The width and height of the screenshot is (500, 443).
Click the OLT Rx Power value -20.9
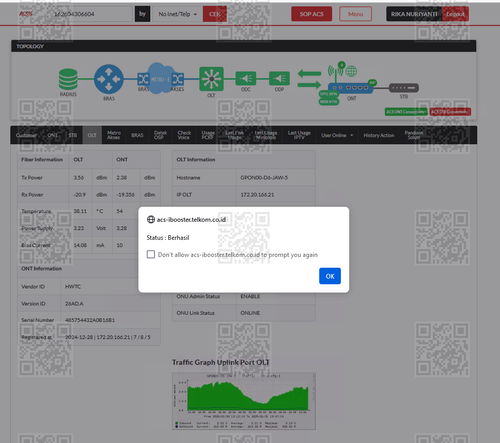pyautogui.click(x=80, y=195)
